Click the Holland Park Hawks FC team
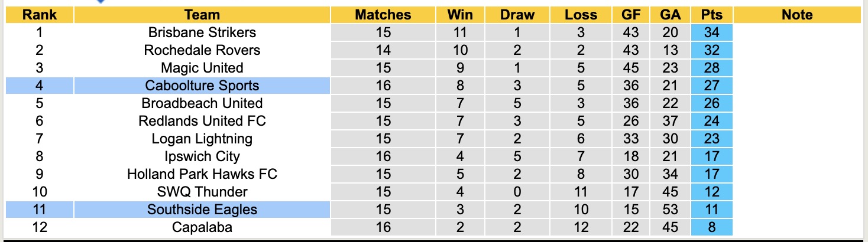 [202, 174]
